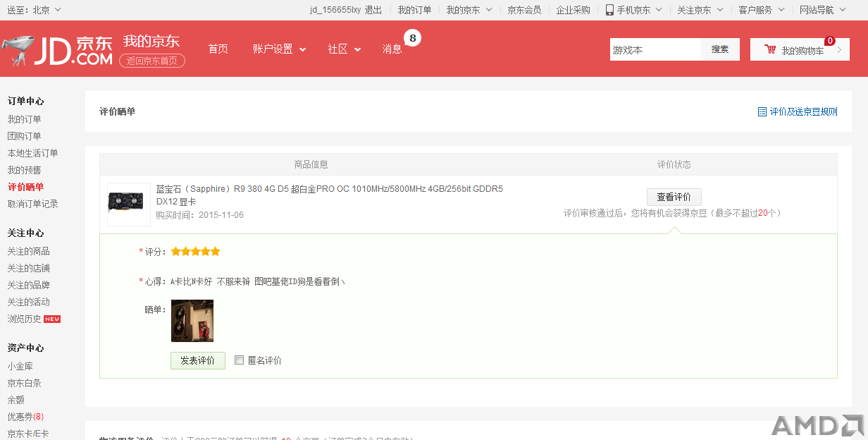Click the 关注中心 sidebar heading
The height and width of the screenshot is (440, 868).
[x=25, y=233]
